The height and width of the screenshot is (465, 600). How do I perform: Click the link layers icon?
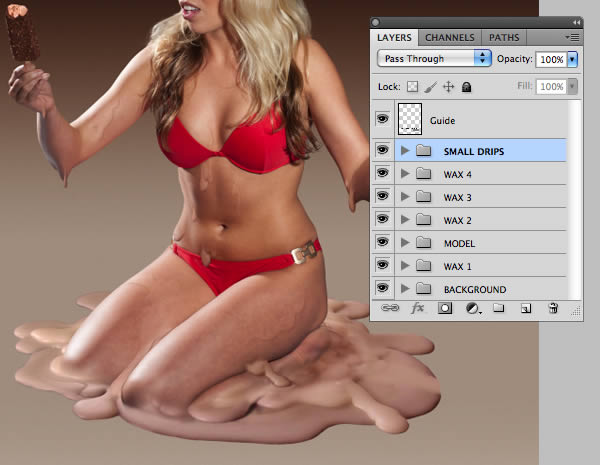pos(390,308)
